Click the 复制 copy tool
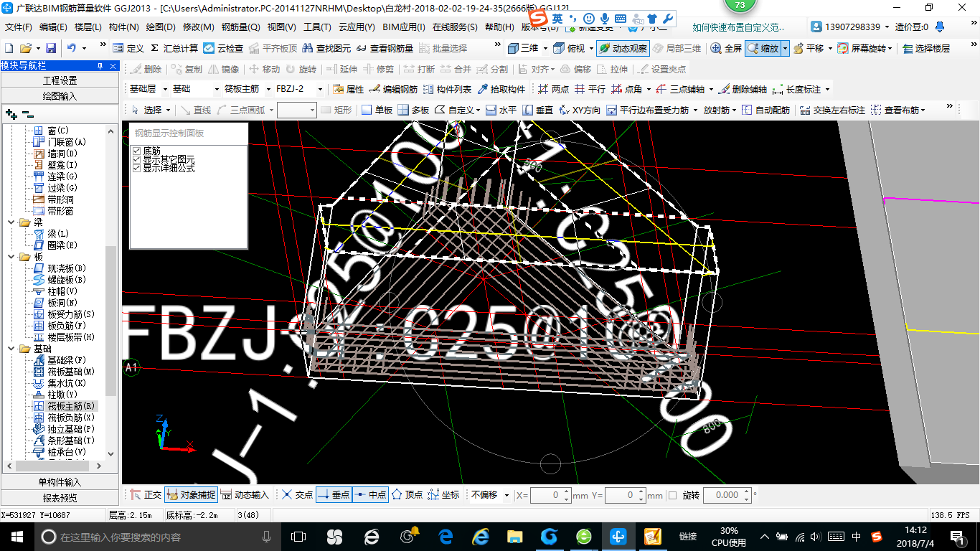980x551 pixels. 187,70
